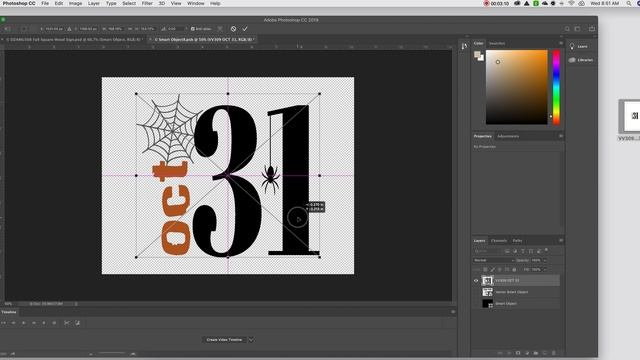
Task: Click the timeline transition icon
Action: pyautogui.click(x=78, y=323)
